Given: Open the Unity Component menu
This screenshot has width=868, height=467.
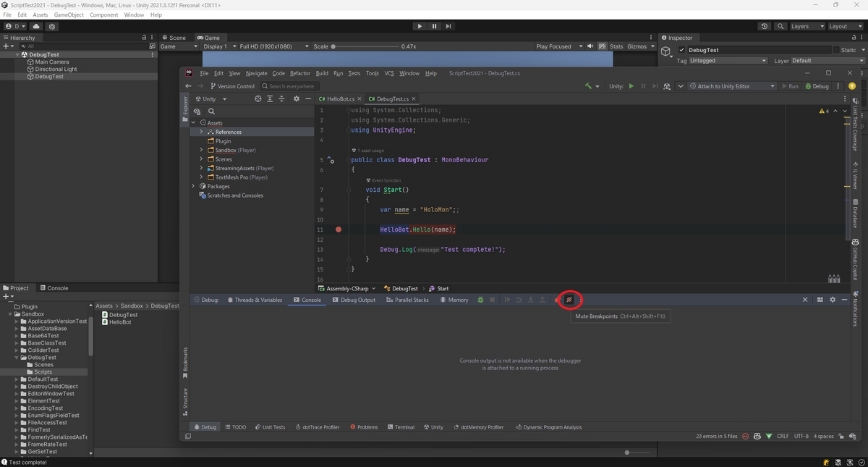Looking at the screenshot, I should (x=103, y=14).
